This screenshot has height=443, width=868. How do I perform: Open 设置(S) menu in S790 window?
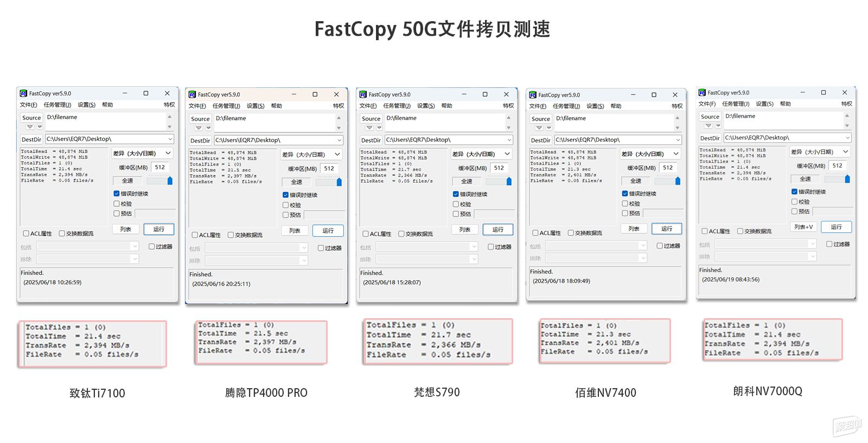click(x=426, y=106)
